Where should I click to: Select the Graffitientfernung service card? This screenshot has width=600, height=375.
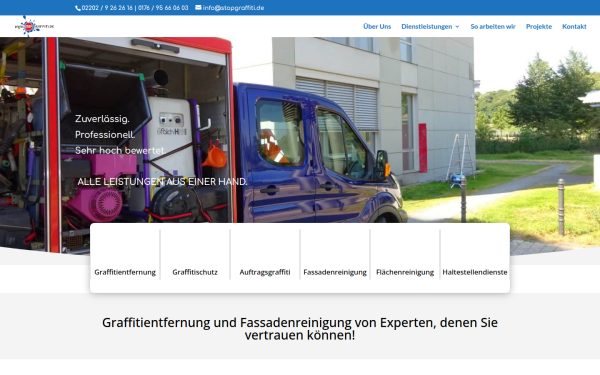pos(125,254)
